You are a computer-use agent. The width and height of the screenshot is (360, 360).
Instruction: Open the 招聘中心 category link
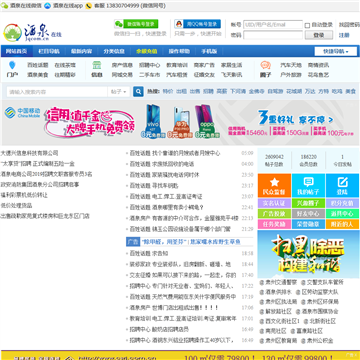(x=150, y=65)
